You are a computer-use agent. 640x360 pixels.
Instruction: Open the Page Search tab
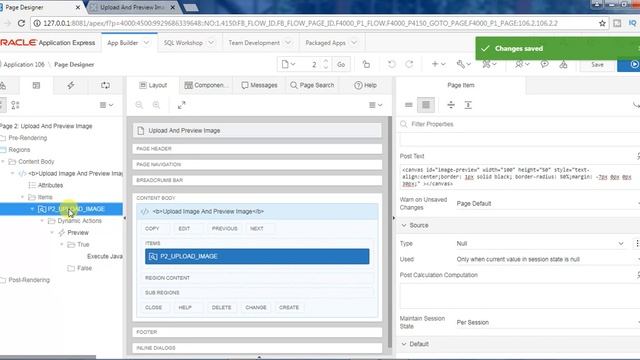[x=312, y=85]
